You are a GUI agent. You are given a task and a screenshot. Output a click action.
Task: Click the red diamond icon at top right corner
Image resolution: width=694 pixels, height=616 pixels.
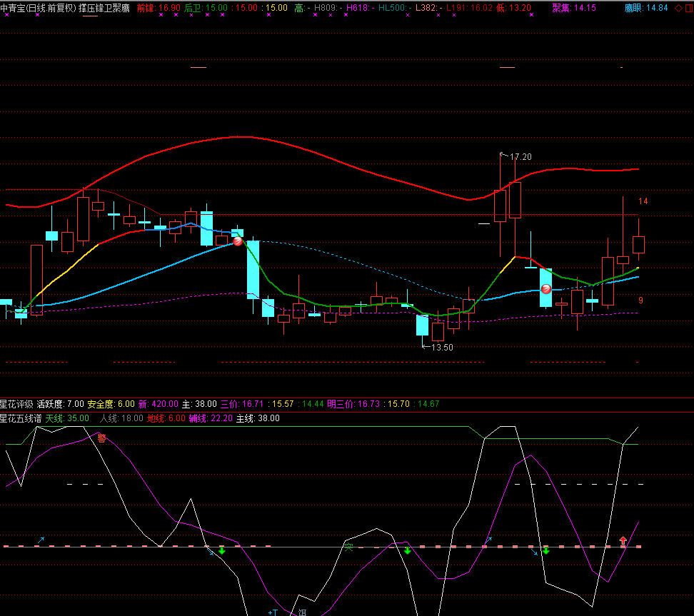678,8
